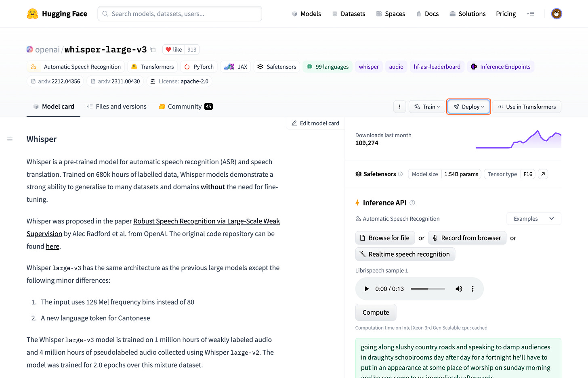Open the Robust Speech Recognition paper link

[x=206, y=221]
